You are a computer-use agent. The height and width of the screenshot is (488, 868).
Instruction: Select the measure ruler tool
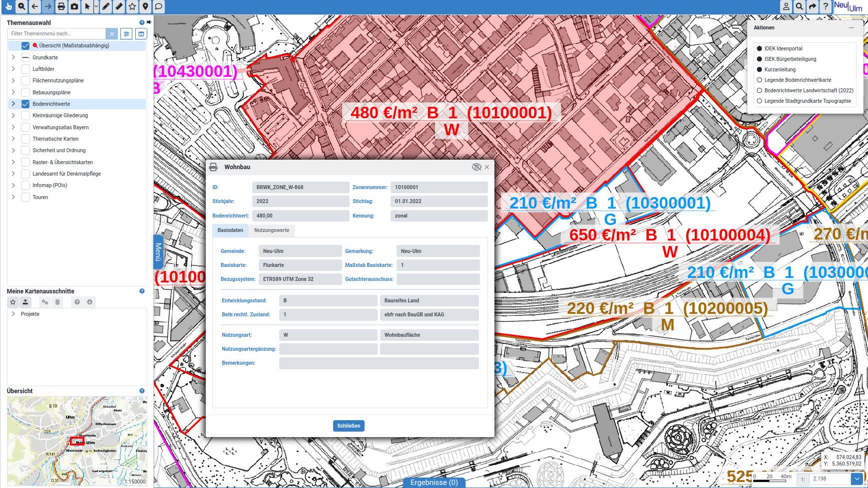click(x=119, y=6)
